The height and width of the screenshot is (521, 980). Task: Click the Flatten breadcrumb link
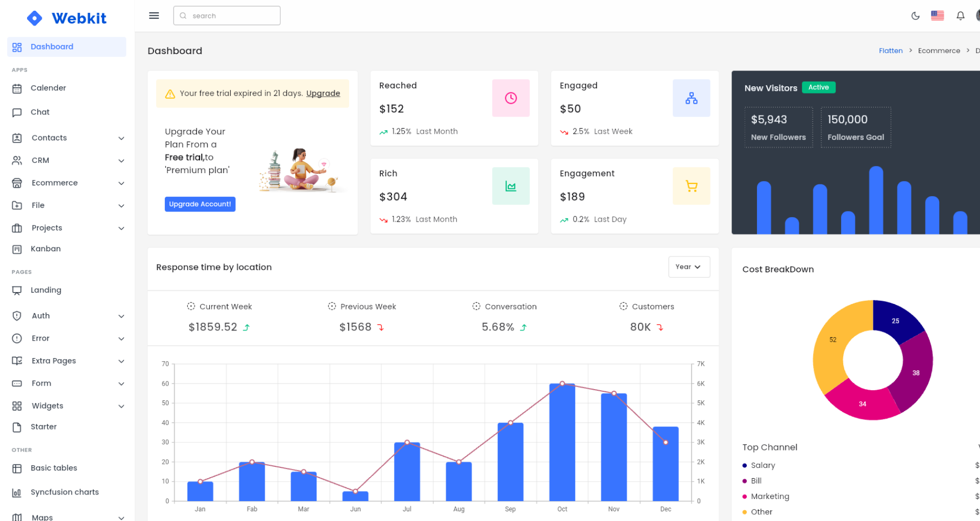click(890, 51)
